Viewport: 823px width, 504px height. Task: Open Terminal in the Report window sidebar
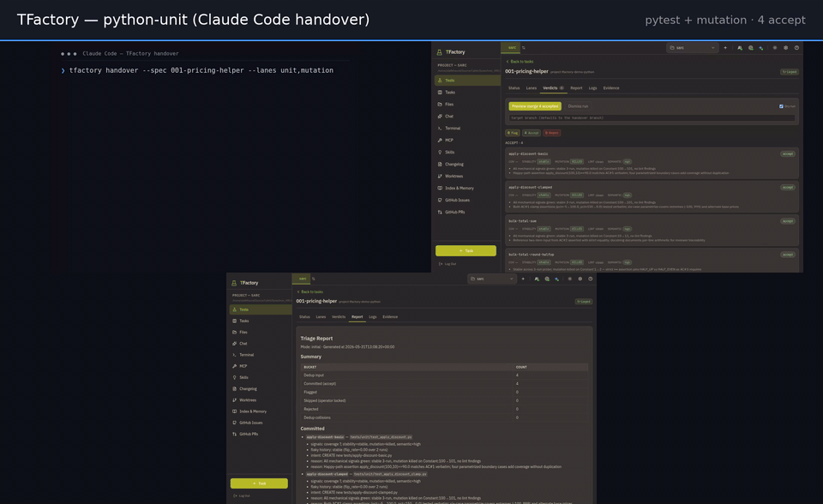tap(261, 355)
